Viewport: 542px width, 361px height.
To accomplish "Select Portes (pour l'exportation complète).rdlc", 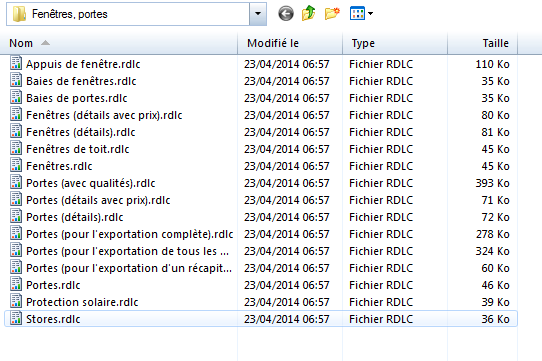I will click(130, 234).
